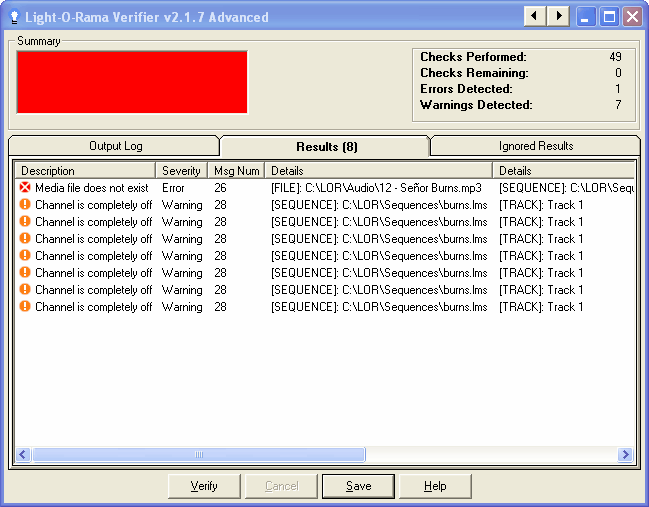Open Help using the Help button
Viewport: 649px width, 507px height.
pos(435,486)
